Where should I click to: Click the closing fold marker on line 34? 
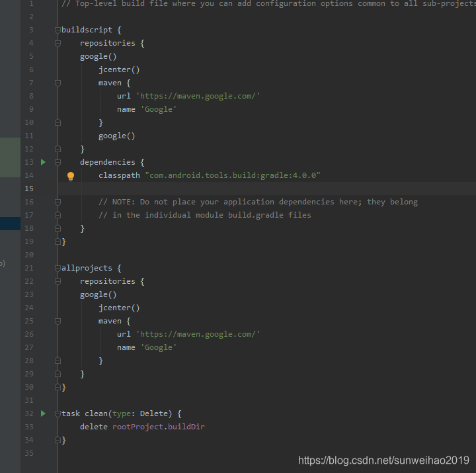point(58,440)
